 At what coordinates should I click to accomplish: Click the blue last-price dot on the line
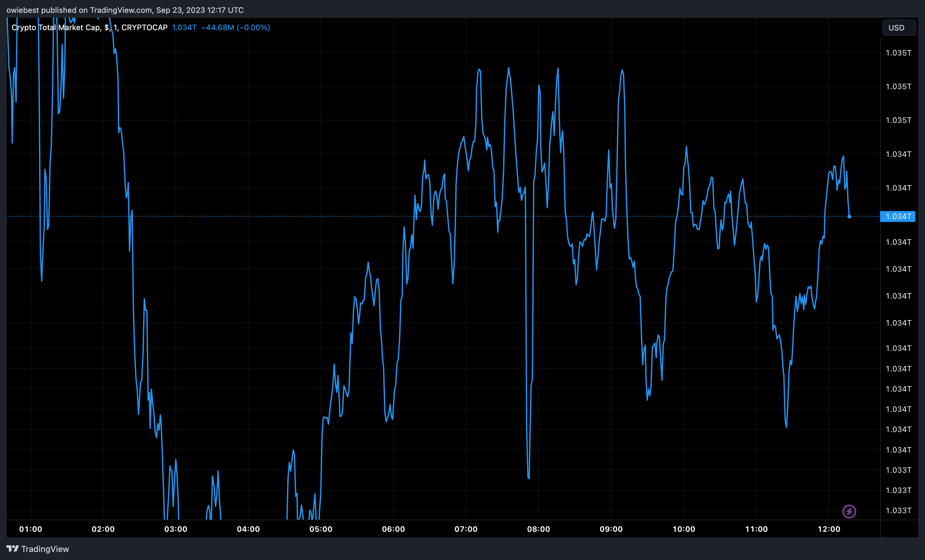(x=849, y=216)
